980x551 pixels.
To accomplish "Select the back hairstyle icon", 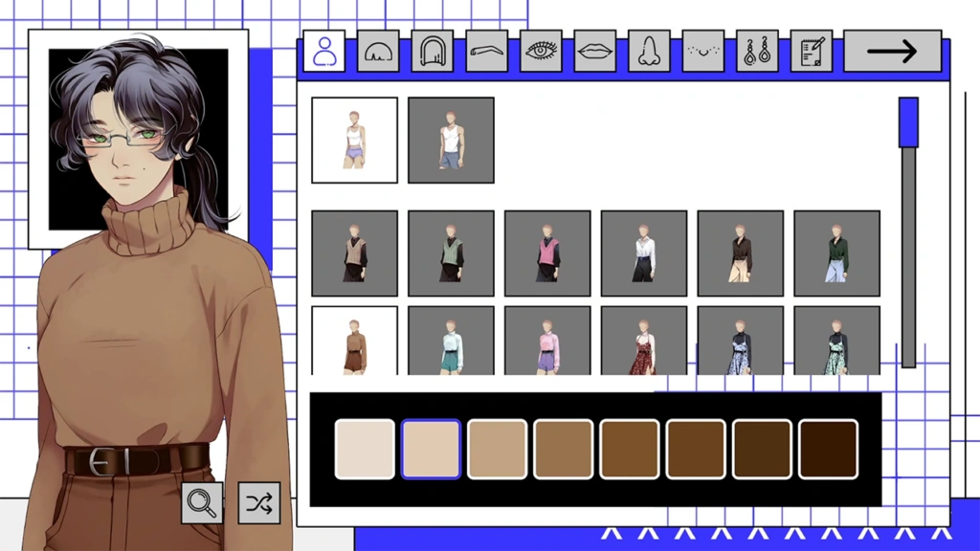I will pos(432,53).
